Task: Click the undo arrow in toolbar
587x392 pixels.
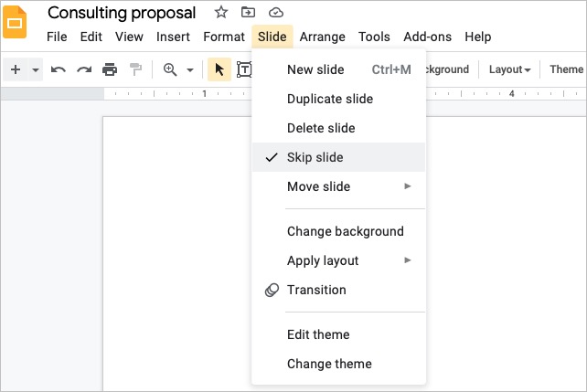Action: (58, 69)
